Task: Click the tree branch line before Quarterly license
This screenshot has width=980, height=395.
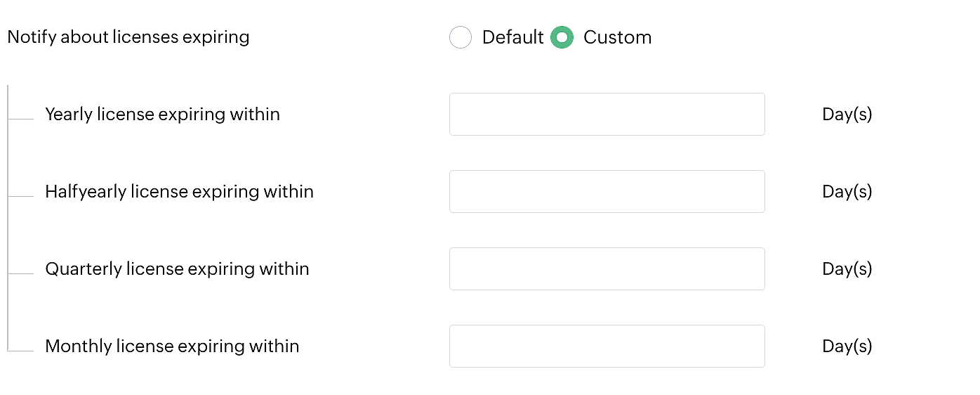Action: click(21, 273)
